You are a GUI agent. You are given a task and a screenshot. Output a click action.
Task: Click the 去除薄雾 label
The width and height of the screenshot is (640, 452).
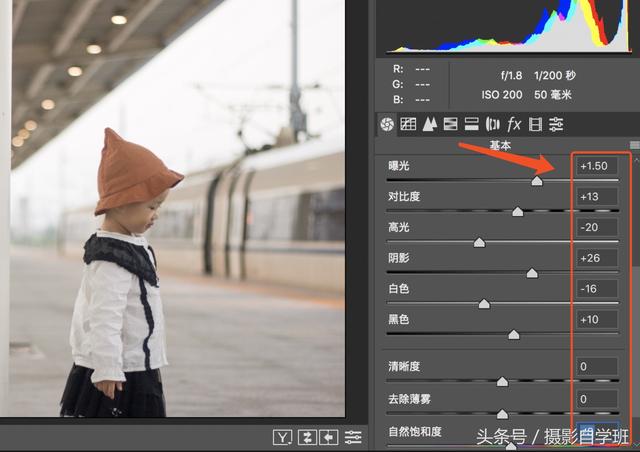pos(409,399)
